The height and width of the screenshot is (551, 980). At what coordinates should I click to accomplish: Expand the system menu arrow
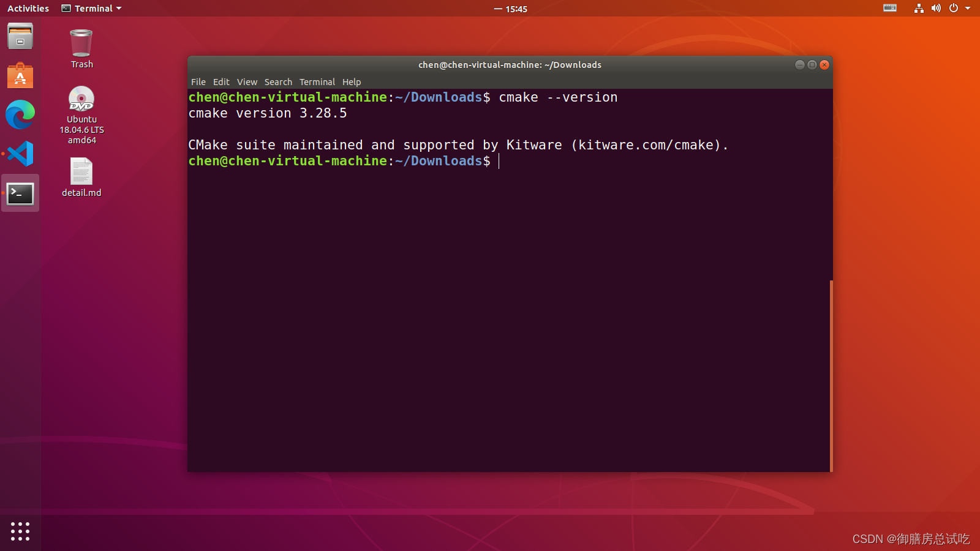[x=968, y=9]
